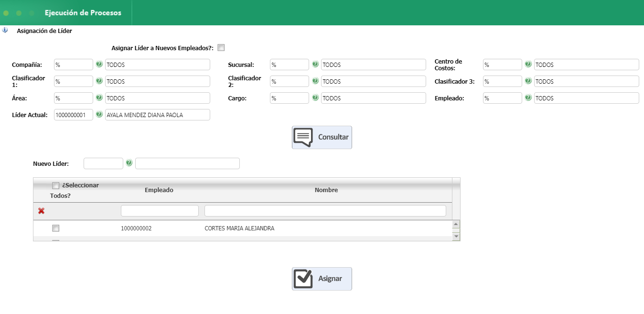Click the Nuevo Líder name field
This screenshot has height=314, width=644.
click(187, 163)
